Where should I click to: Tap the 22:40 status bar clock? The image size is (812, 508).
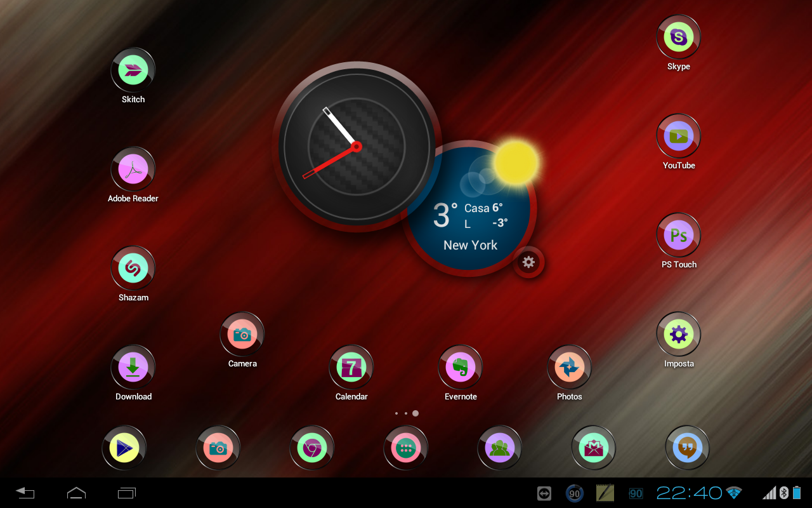tap(689, 493)
